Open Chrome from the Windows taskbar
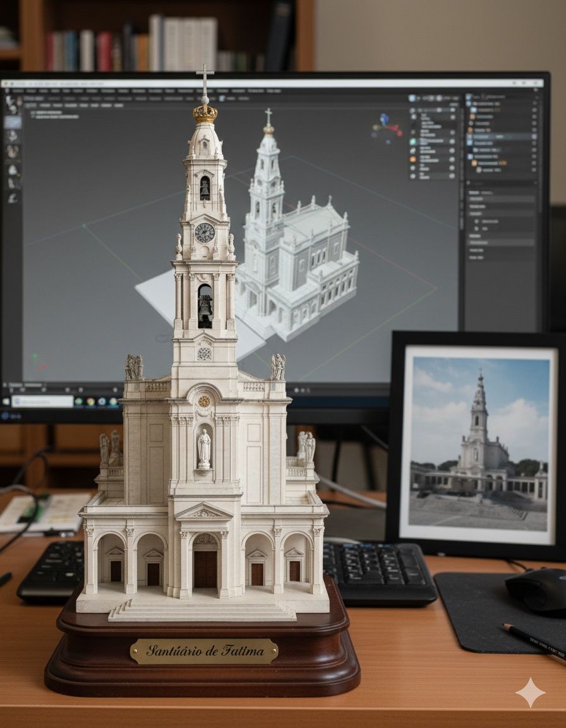The height and width of the screenshot is (728, 566). click(90, 402)
